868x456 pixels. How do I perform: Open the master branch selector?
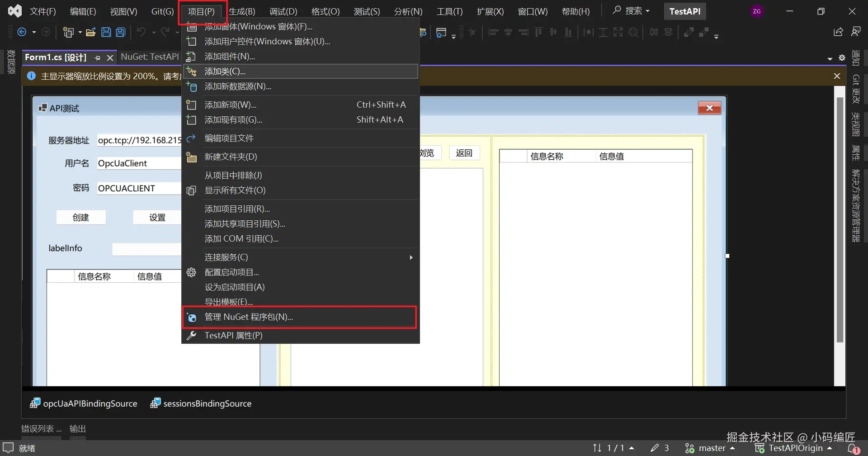click(710, 448)
